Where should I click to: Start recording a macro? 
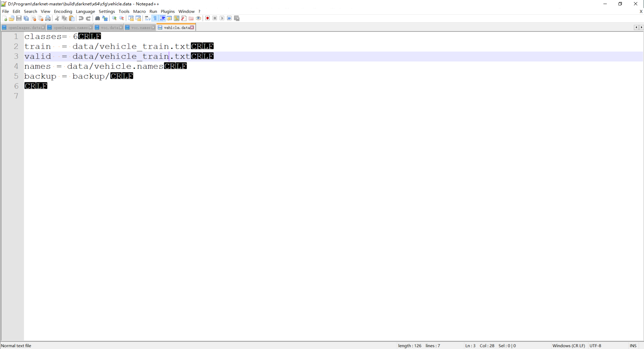[x=208, y=18]
